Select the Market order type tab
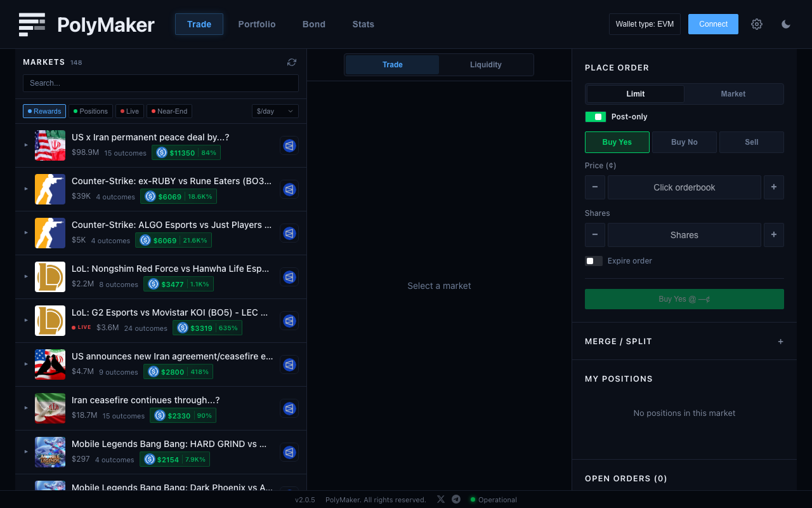The width and height of the screenshot is (812, 508). [733, 94]
